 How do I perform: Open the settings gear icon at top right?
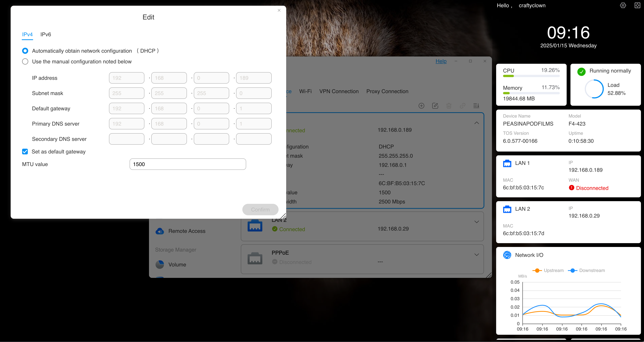tap(623, 6)
